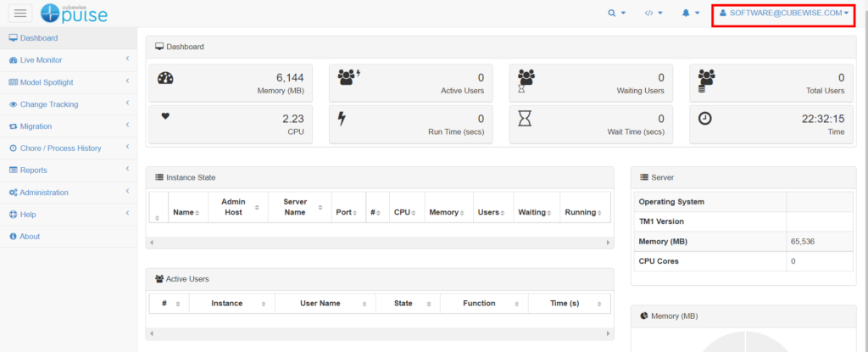The width and height of the screenshot is (868, 352).
Task: Open the SOFTWARE@CUBEWISE.COM user dropdown
Action: (x=782, y=13)
